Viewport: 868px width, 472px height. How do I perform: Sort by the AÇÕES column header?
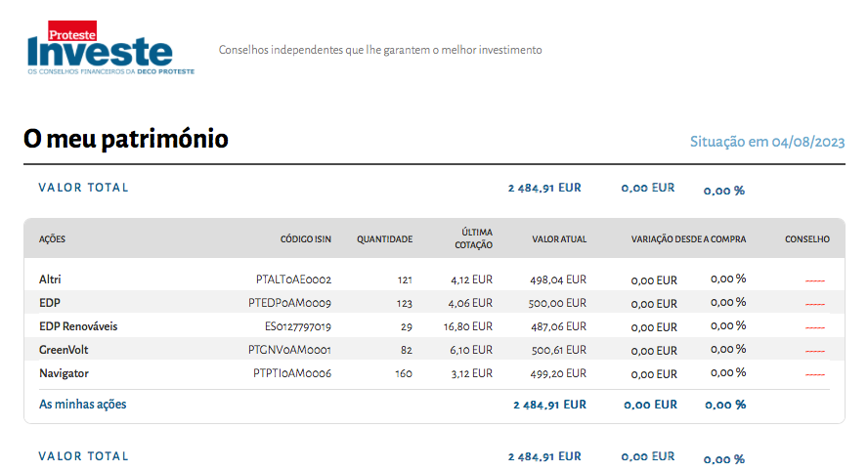tap(52, 239)
